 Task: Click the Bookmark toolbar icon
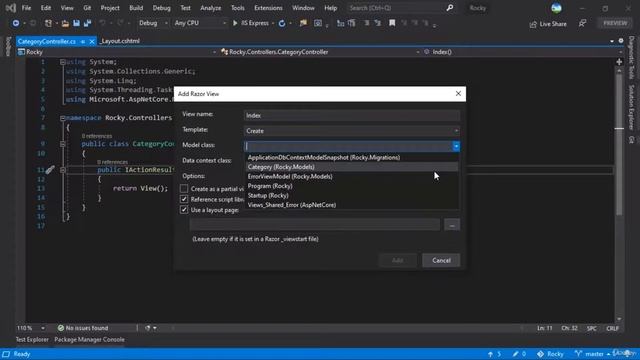click(x=392, y=23)
